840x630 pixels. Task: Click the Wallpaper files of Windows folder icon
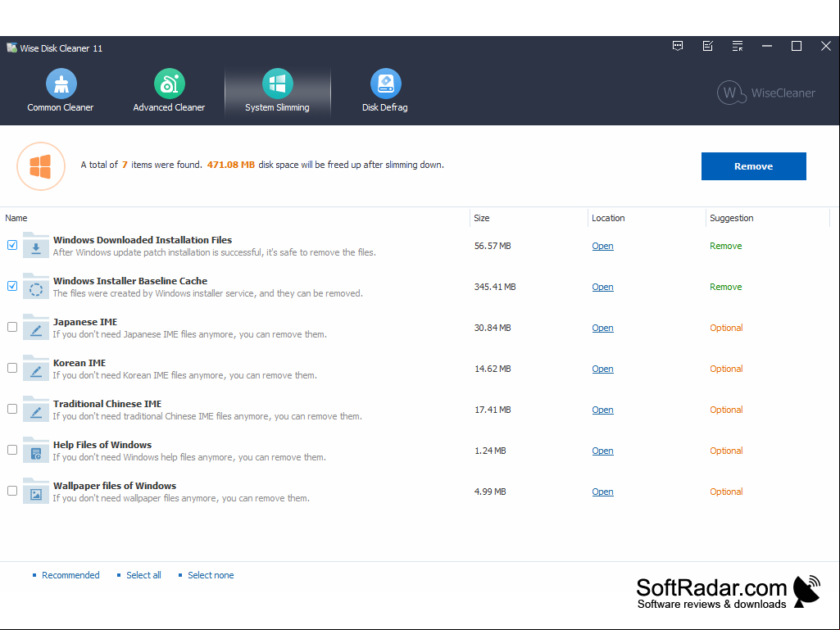pos(36,492)
